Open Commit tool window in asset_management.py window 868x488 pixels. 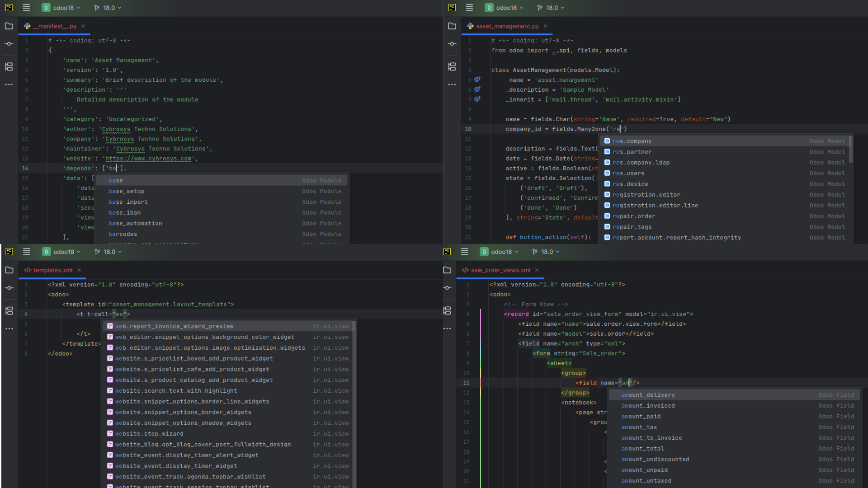pos(452,44)
